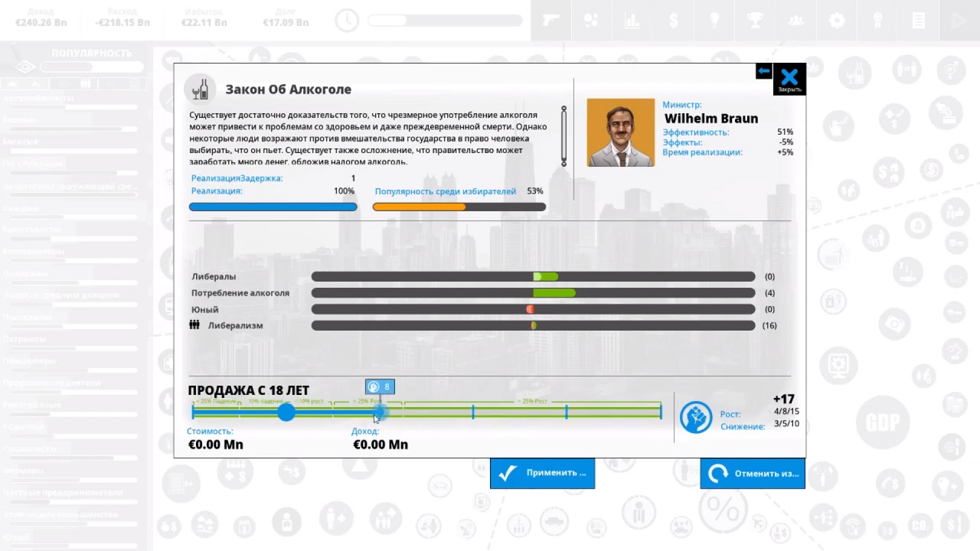Click the back arrow in dialog header
Image resolution: width=980 pixels, height=551 pixels.
click(763, 71)
